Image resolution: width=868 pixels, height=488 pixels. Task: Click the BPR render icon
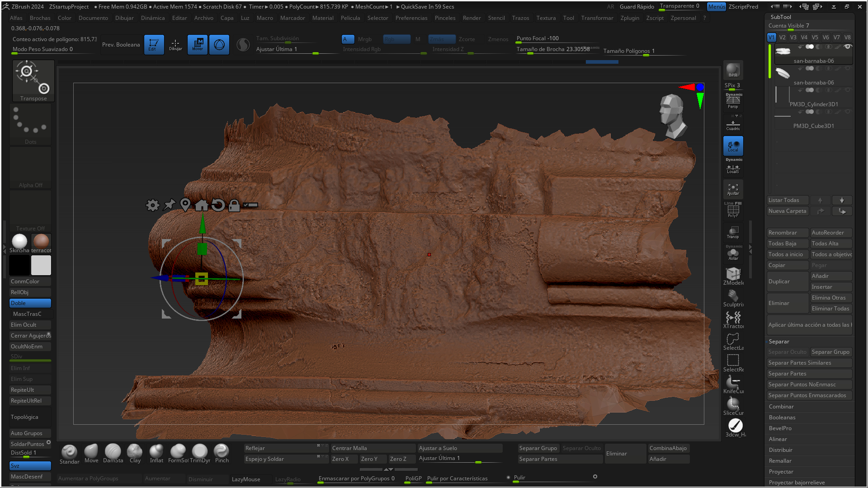coord(733,70)
